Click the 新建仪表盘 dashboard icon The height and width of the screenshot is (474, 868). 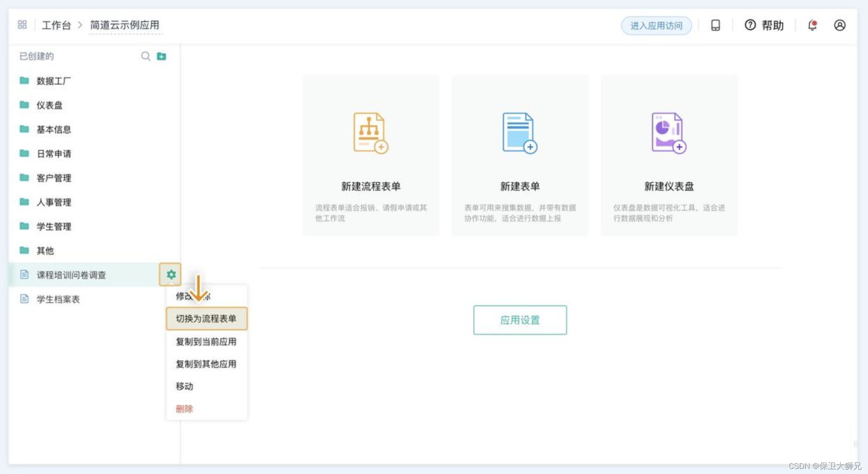pyautogui.click(x=668, y=133)
